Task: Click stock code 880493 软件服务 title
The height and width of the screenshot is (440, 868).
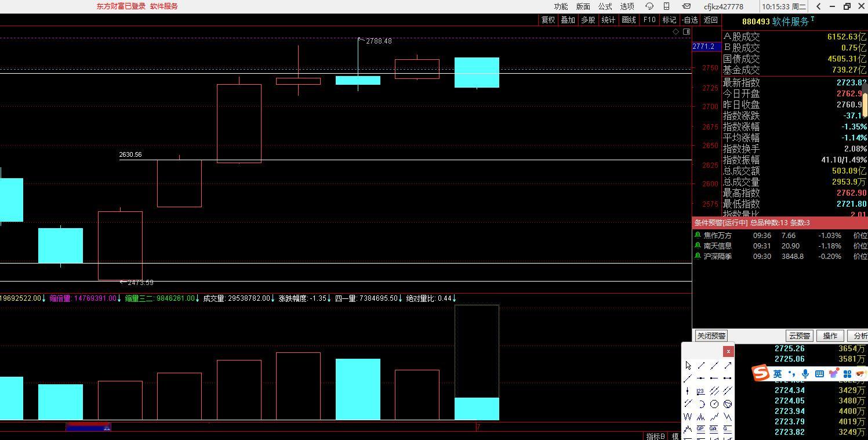Action: click(778, 21)
